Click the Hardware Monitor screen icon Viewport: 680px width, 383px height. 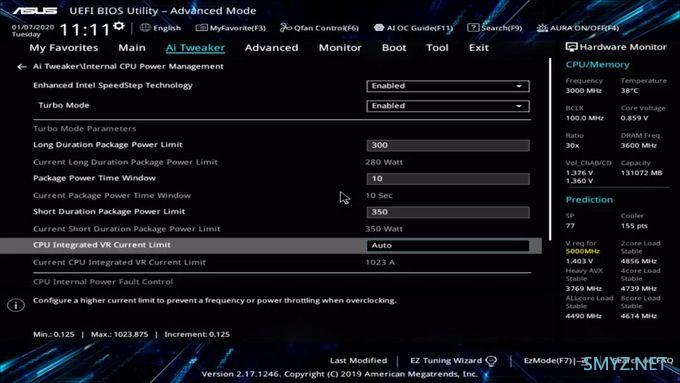[x=571, y=47]
